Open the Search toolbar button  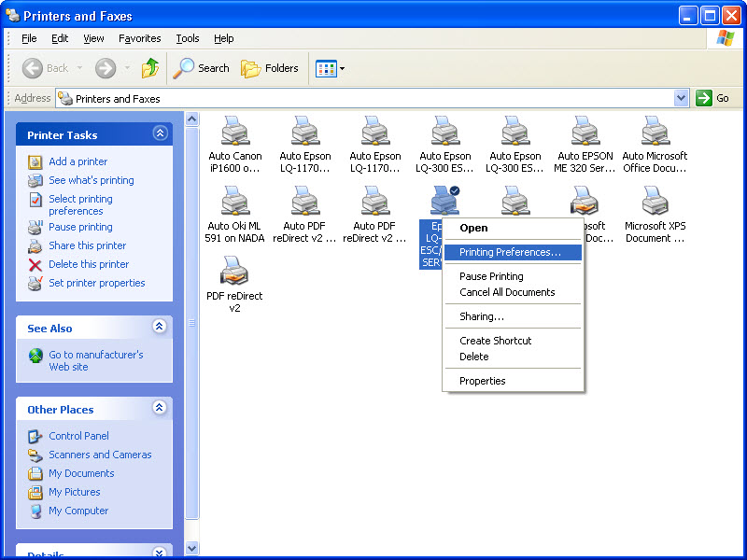(202, 68)
